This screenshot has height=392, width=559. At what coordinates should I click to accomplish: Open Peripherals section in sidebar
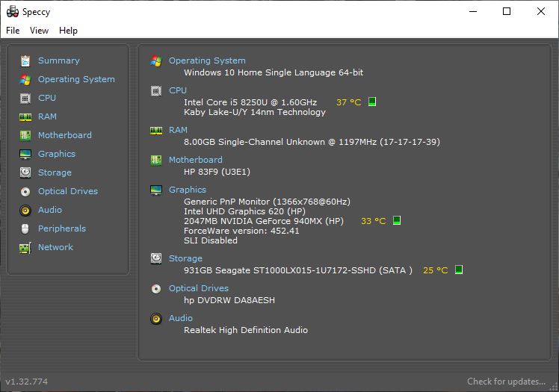pos(62,228)
